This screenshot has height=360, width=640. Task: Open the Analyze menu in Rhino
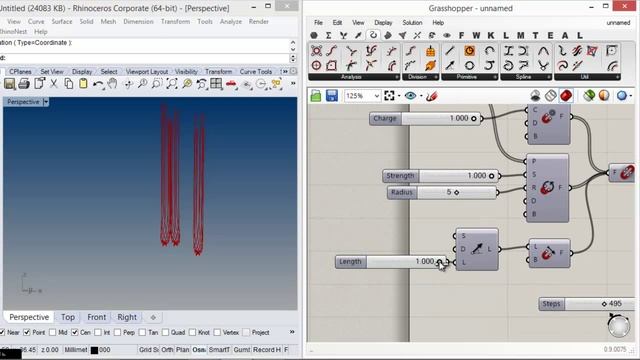pyautogui.click(x=231, y=22)
